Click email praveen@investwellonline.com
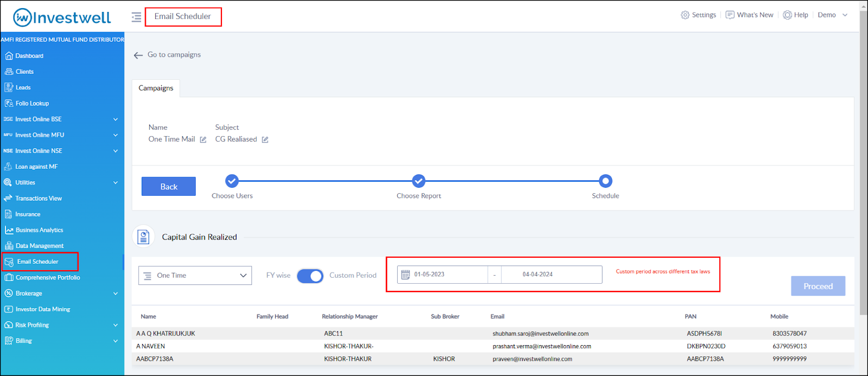868x376 pixels. tap(532, 359)
